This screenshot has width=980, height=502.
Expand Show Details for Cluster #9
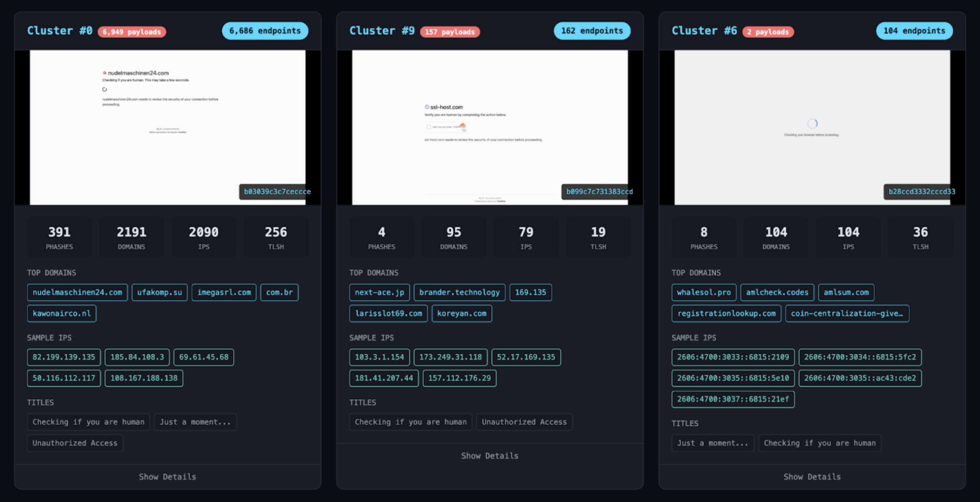pyautogui.click(x=490, y=456)
